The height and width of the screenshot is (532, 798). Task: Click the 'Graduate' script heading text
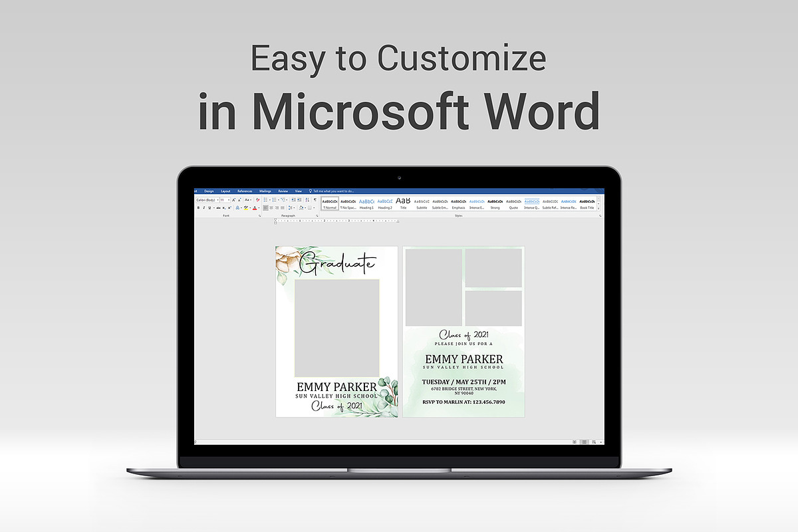(338, 263)
